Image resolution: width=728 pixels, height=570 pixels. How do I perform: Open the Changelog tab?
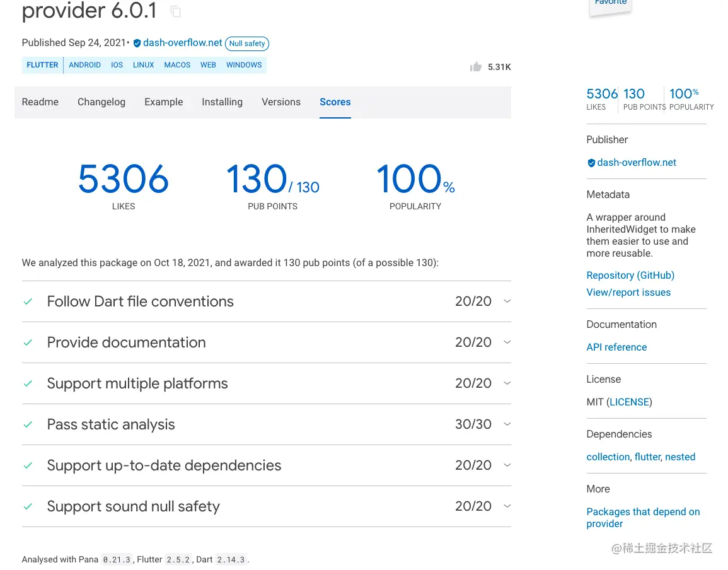point(101,102)
